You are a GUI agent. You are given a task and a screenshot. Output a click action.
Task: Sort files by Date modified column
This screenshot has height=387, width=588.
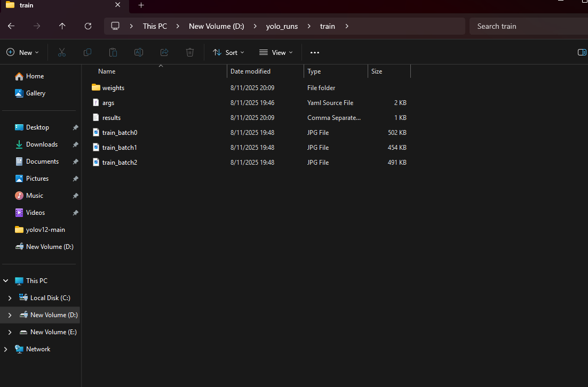pyautogui.click(x=250, y=71)
